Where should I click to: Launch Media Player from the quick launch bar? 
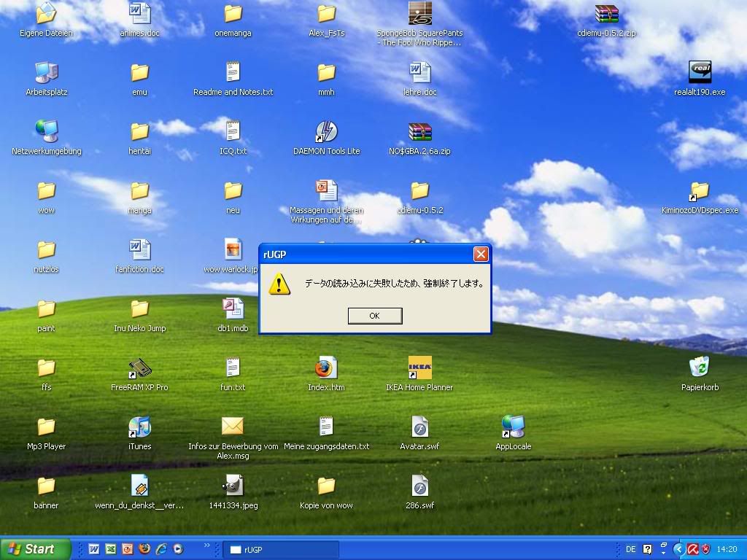click(x=178, y=549)
